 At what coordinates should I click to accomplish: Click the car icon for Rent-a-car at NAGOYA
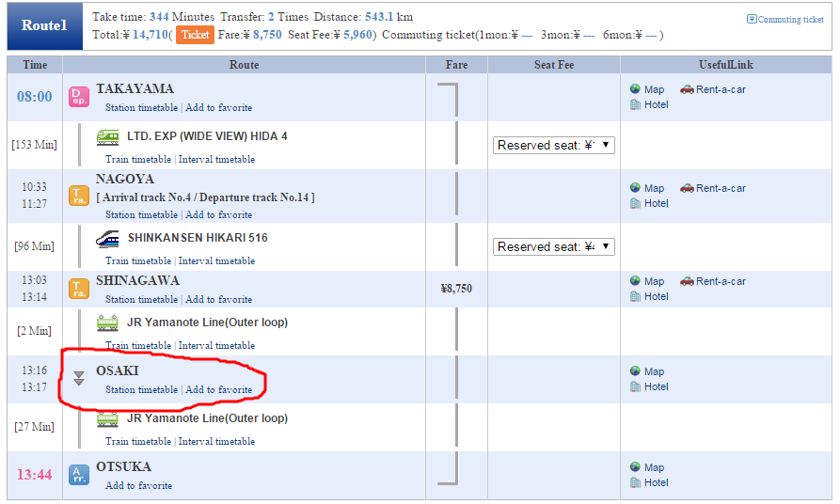[687, 188]
